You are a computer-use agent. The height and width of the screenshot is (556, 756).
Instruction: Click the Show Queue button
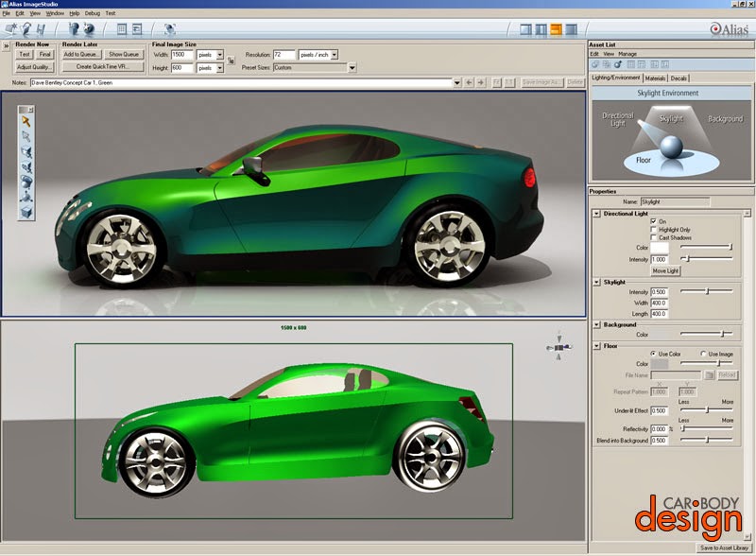(124, 55)
